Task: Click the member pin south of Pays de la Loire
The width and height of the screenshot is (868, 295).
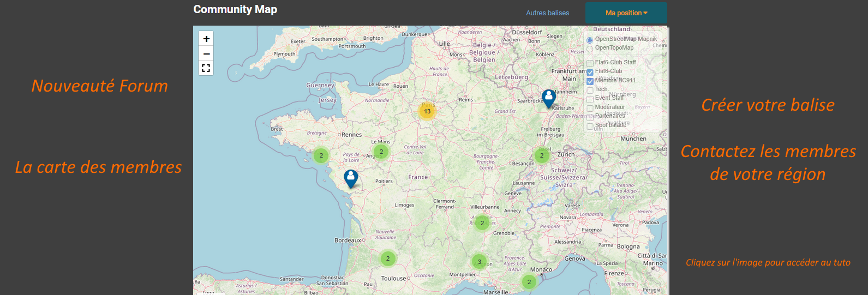Action: [351, 178]
